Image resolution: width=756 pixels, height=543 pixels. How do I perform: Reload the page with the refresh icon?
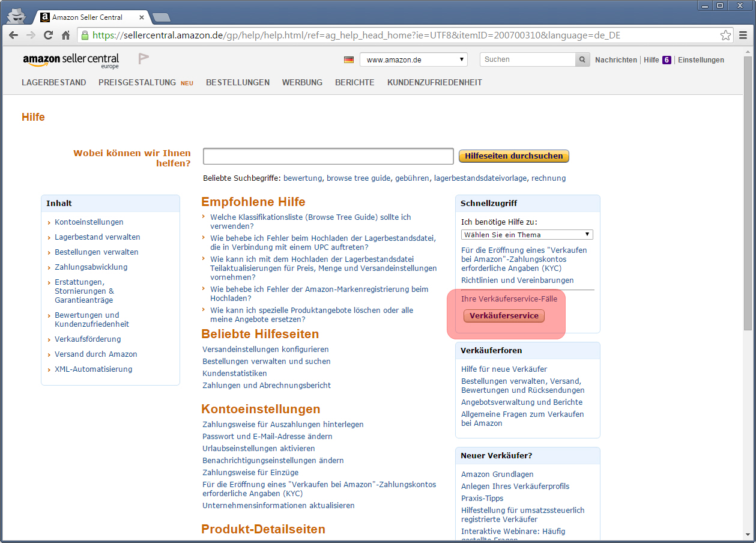click(49, 35)
